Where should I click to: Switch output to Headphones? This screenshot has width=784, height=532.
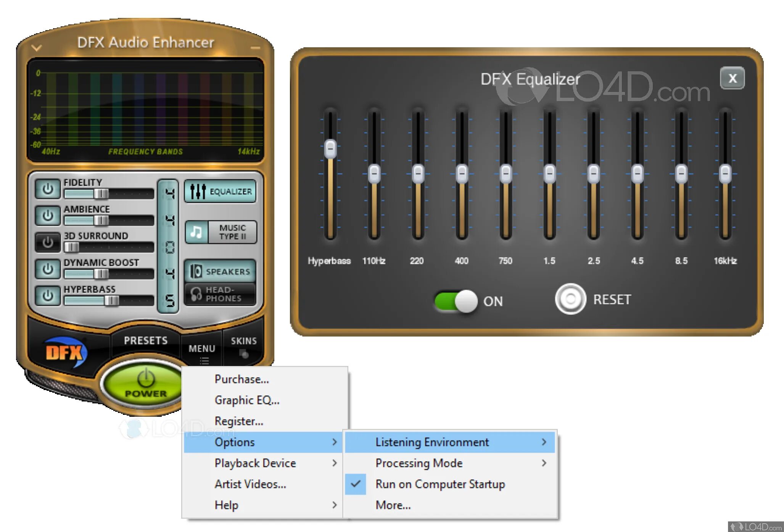pyautogui.click(x=221, y=294)
